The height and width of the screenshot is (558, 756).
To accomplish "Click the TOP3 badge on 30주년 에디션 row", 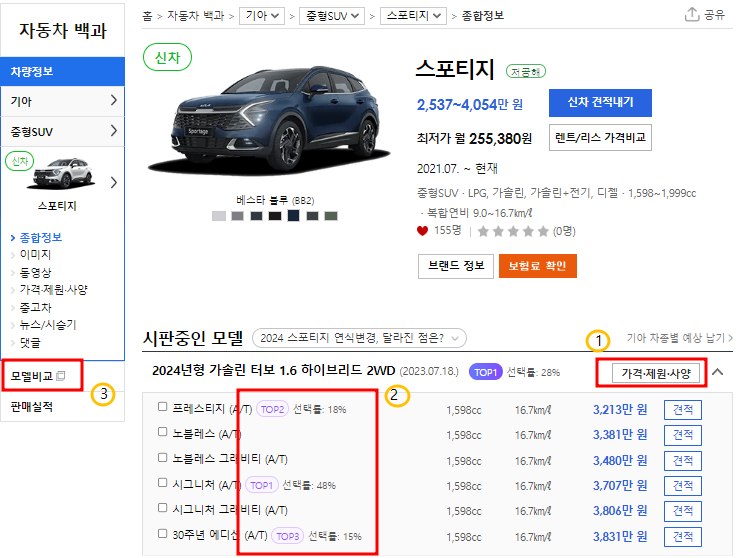I will pos(288,536).
